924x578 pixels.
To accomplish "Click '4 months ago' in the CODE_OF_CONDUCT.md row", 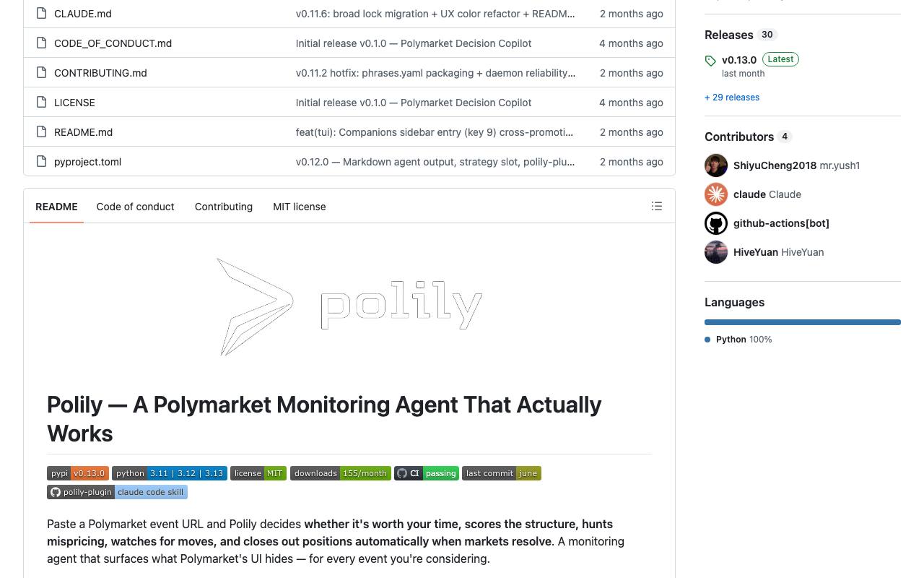I will click(x=631, y=43).
